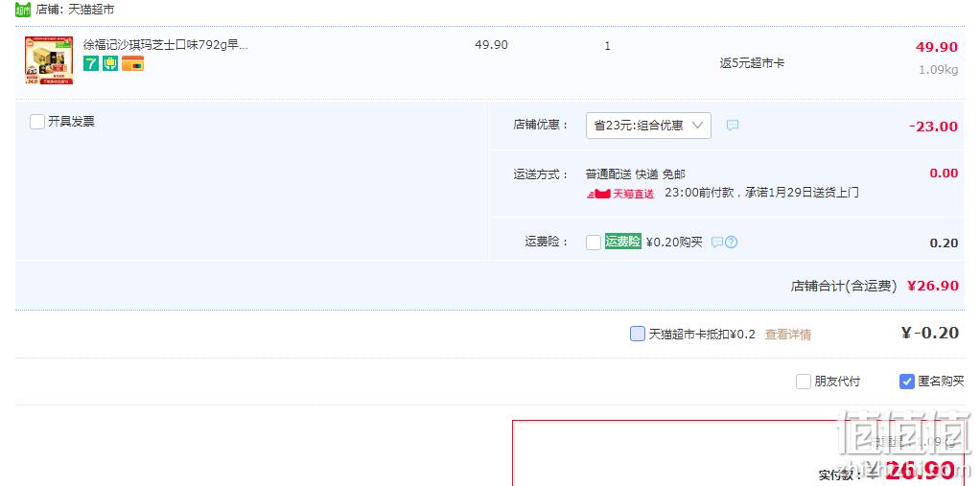Click the unit price 49.90 text

click(x=491, y=45)
